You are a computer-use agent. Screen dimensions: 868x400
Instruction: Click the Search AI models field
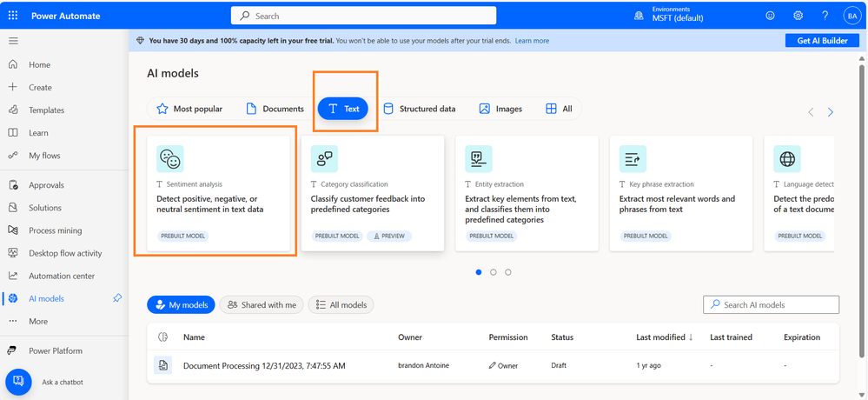772,304
